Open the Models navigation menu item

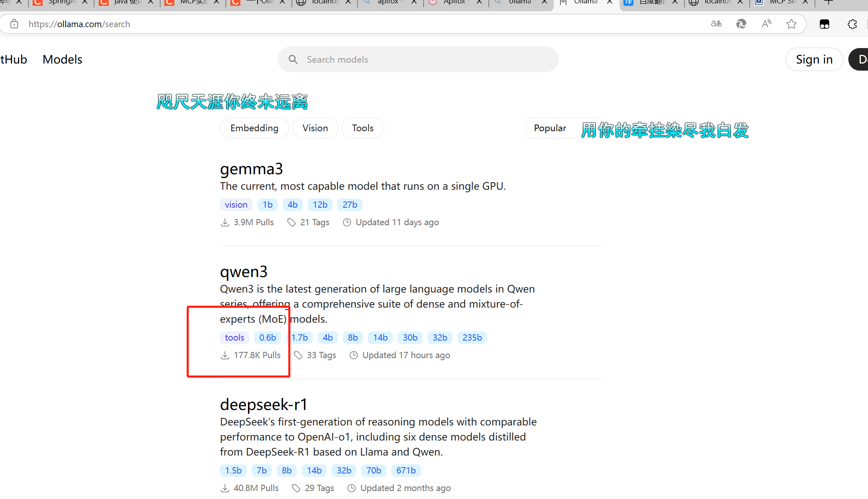click(x=62, y=60)
